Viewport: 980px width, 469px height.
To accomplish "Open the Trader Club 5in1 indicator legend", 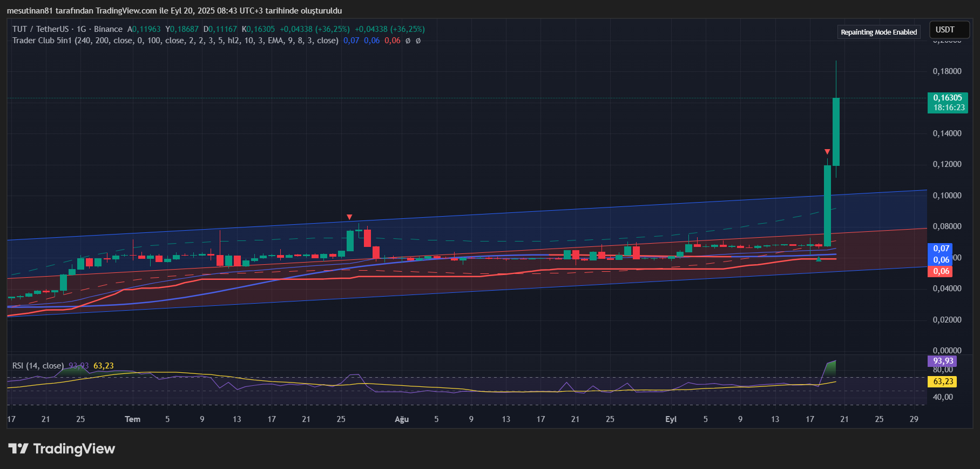I will coord(175,41).
